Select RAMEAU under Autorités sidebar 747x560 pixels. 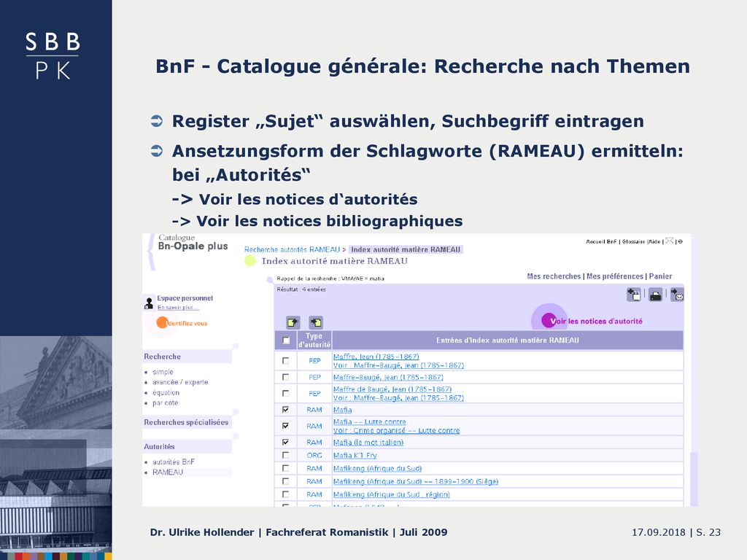coord(168,472)
